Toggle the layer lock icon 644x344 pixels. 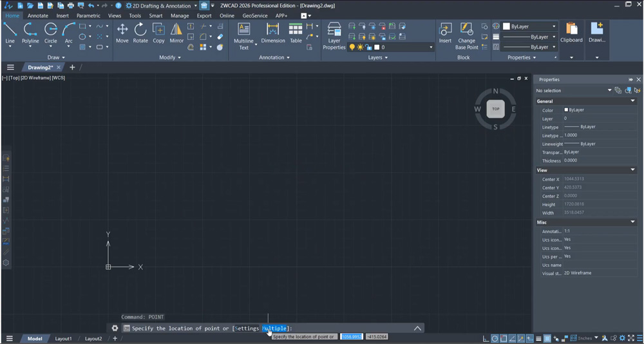pyautogui.click(x=368, y=47)
